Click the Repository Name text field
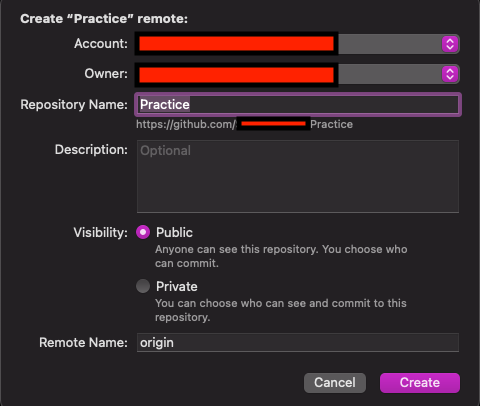 point(298,105)
